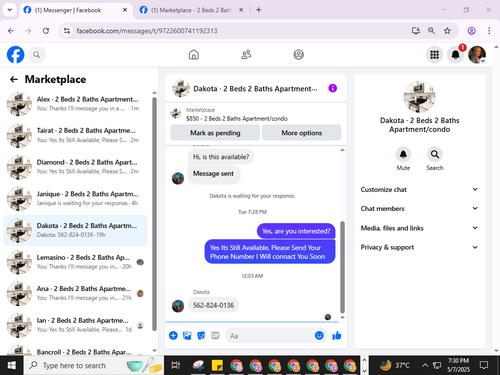This screenshot has height=375, width=500.
Task: Close the Messenger browser tab
Action: 125,10
